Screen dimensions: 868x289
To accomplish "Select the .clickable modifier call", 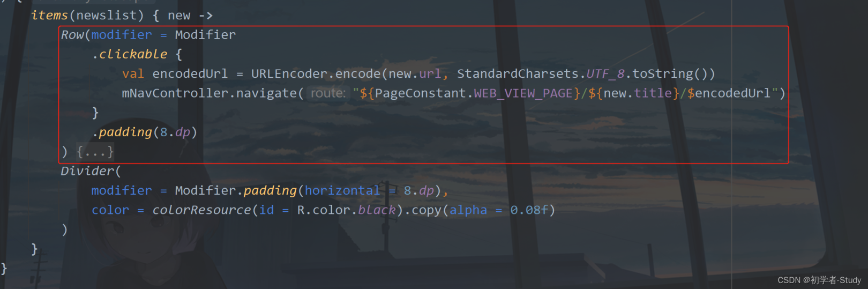I will point(129,54).
